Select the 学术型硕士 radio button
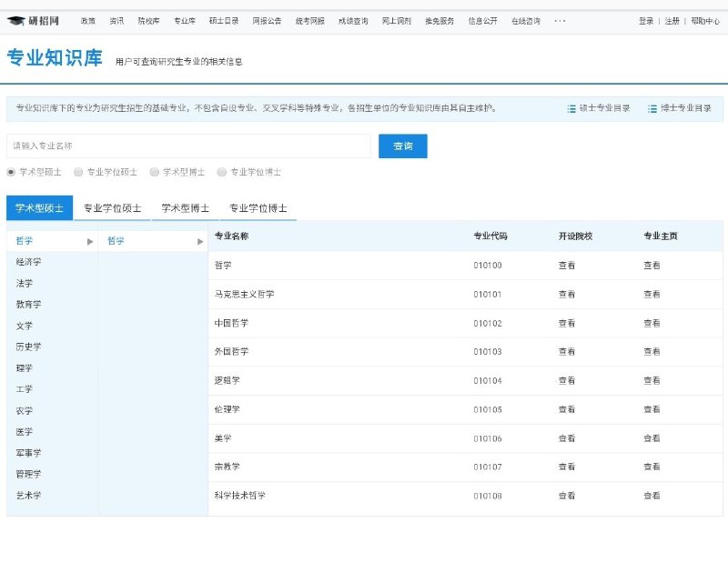The image size is (728, 573). click(11, 172)
